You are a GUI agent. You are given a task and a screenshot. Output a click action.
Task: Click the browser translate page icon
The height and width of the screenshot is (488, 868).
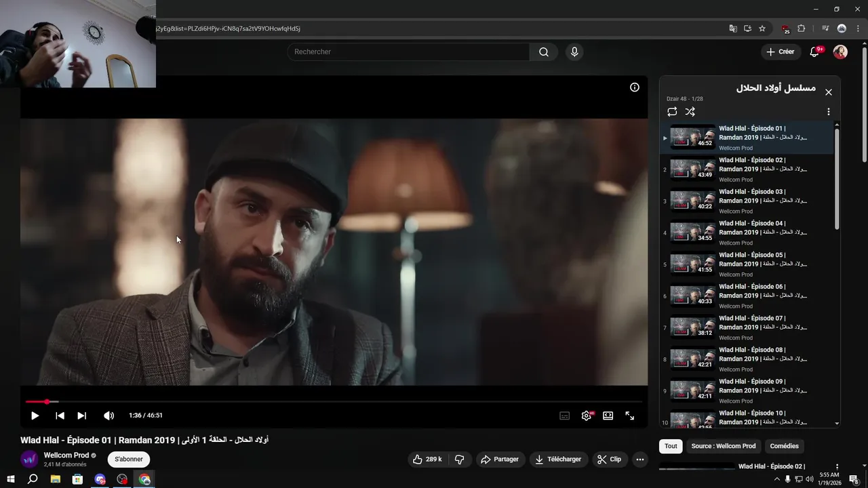click(x=732, y=28)
